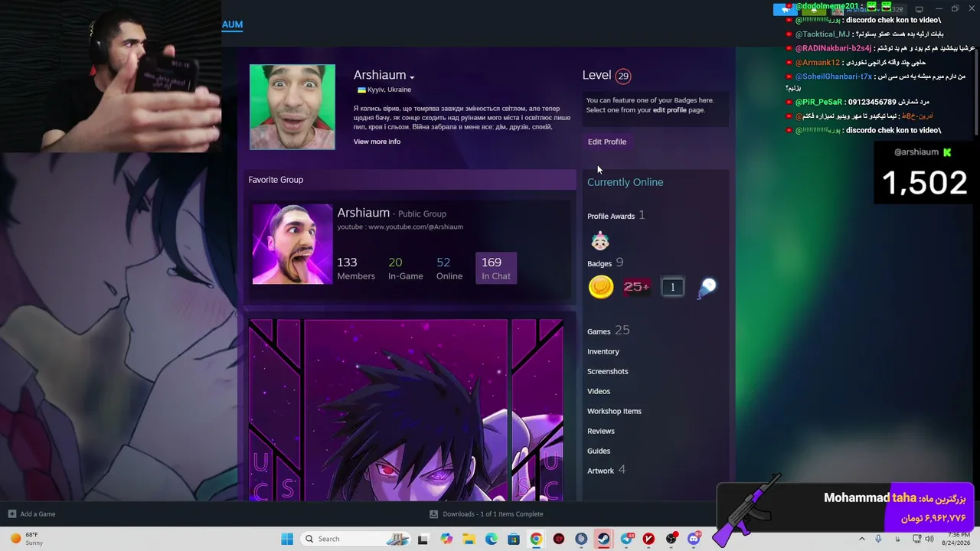Click the taskbar clock showing 7:36 PM
This screenshot has height=551, width=980.
[958, 539]
